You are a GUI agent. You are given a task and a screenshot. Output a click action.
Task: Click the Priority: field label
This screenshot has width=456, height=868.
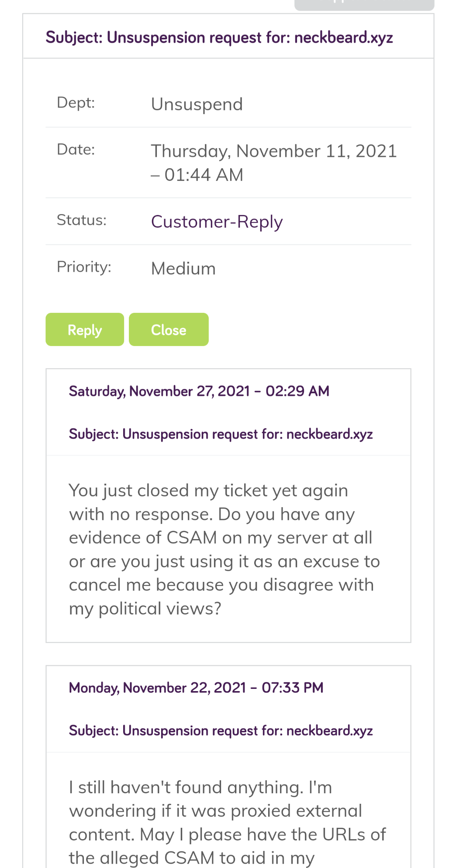(84, 266)
